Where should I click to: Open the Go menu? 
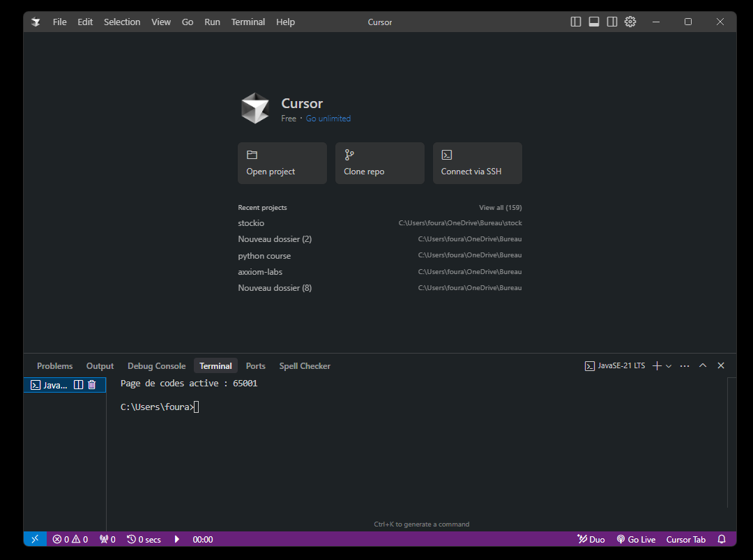click(x=188, y=22)
